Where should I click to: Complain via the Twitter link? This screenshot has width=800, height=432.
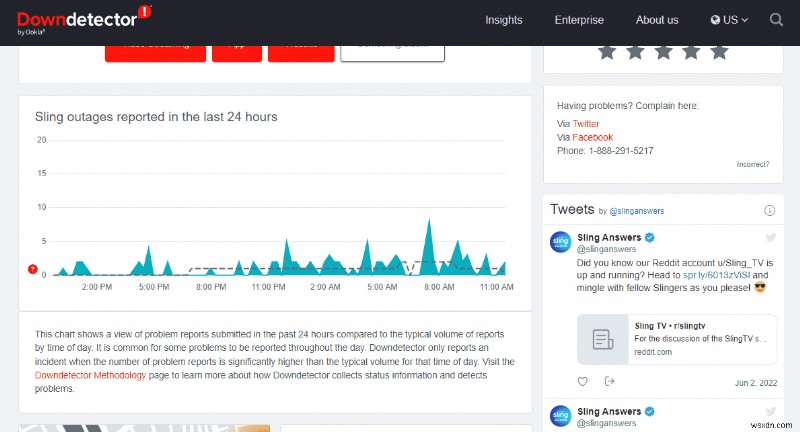point(586,124)
